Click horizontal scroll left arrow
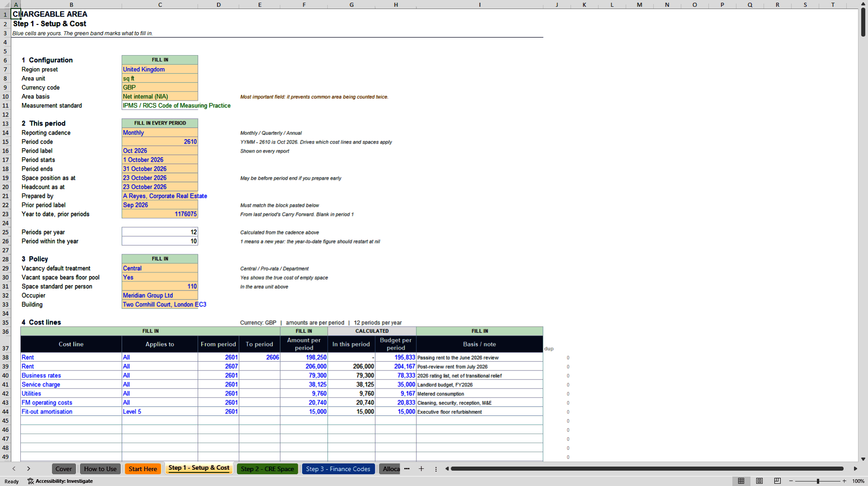868x486 pixels. [447, 469]
